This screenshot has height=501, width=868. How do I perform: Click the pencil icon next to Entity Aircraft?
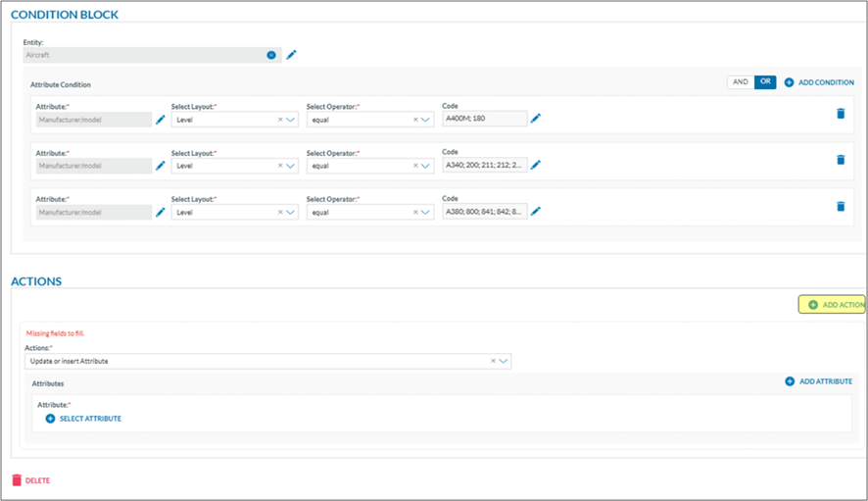[x=291, y=55]
